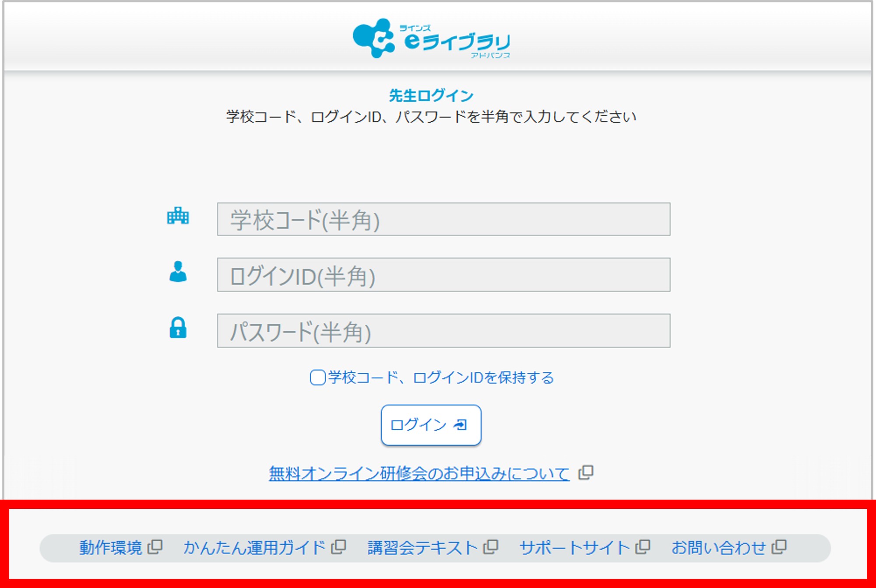This screenshot has height=588, width=876.
Task: Click external-link icon next to お問い合わせ
Action: click(779, 547)
